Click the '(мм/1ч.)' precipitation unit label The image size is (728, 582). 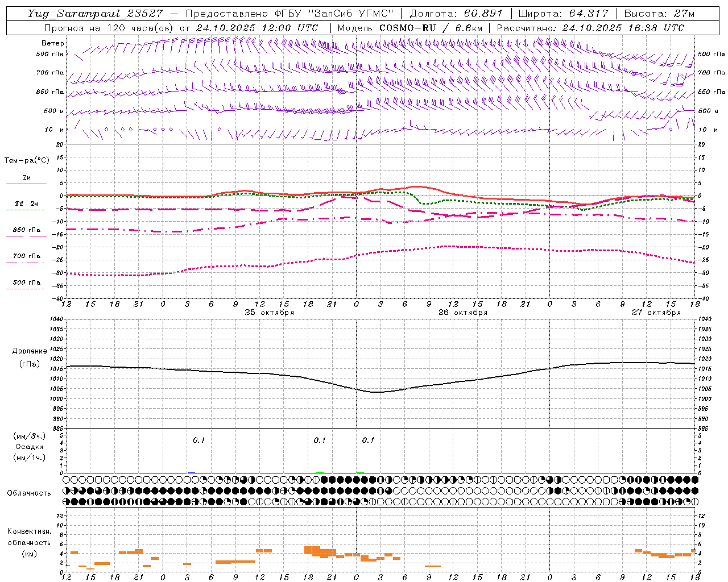click(30, 458)
